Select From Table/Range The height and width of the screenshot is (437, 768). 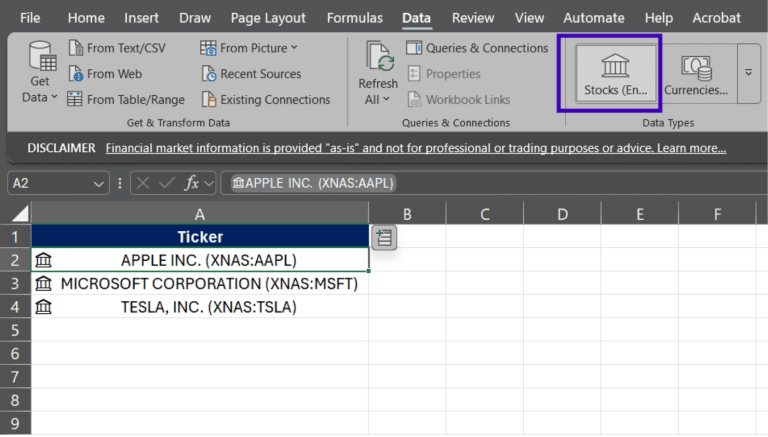coord(126,99)
